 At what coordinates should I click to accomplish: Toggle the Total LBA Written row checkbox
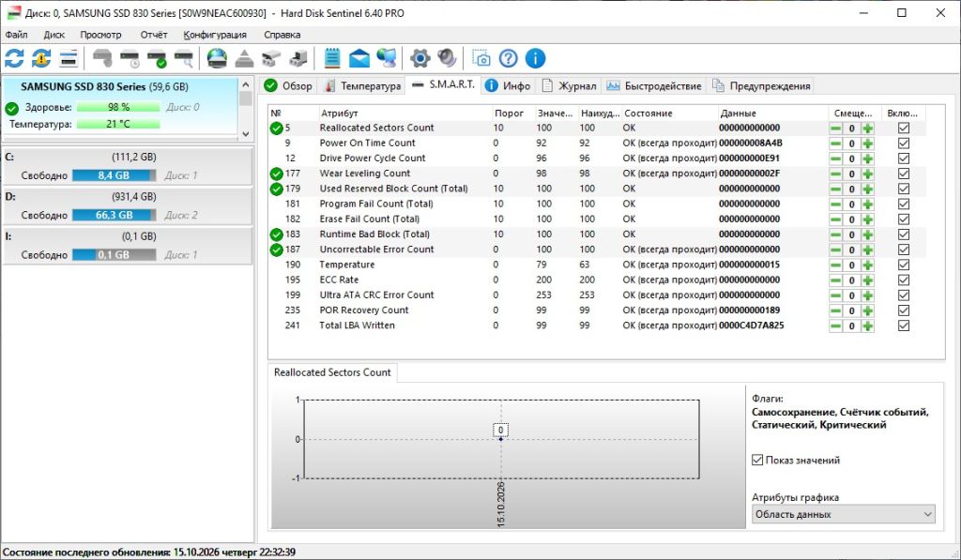904,325
